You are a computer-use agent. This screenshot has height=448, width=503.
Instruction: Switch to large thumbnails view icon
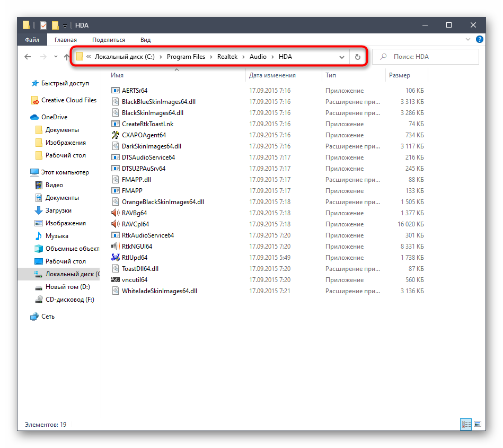click(478, 424)
